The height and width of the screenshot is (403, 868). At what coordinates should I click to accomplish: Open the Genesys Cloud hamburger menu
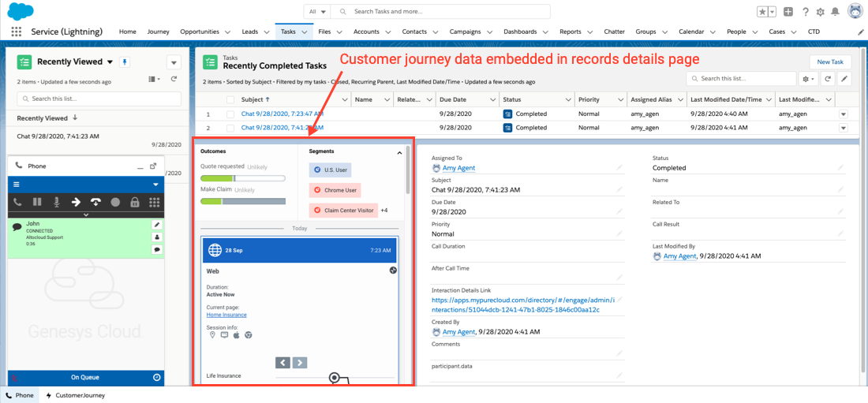coord(17,185)
